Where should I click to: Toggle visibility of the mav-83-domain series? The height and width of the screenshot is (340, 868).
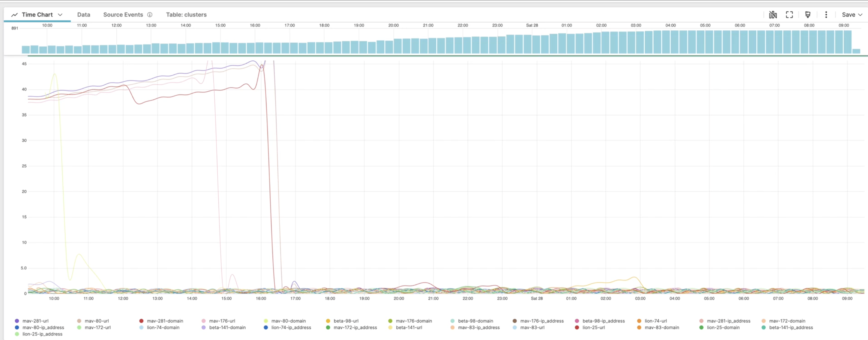[x=639, y=328]
